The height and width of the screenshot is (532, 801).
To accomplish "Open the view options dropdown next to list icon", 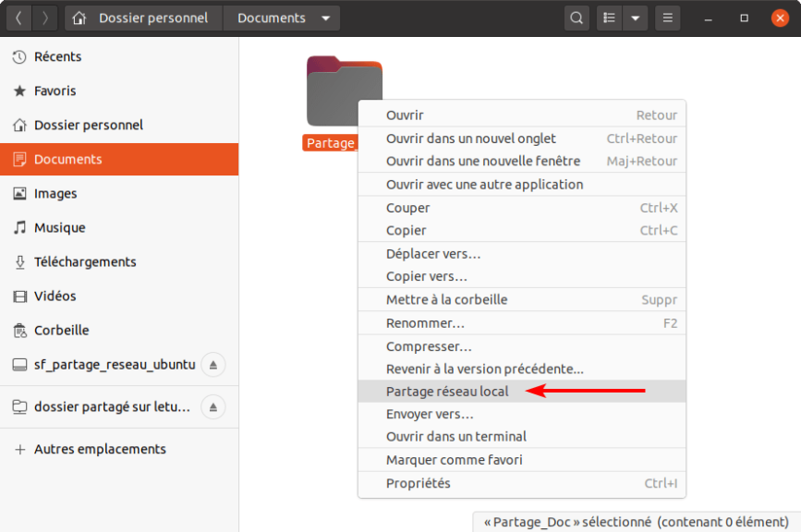I will pos(633,17).
